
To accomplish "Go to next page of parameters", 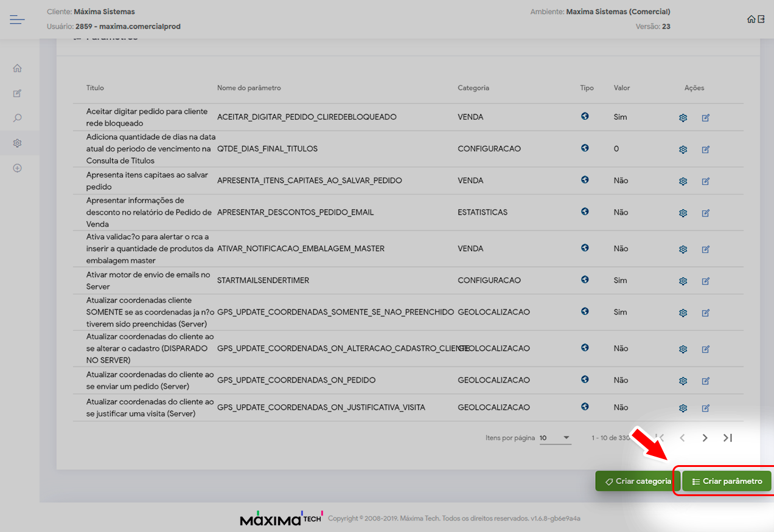I will coord(705,438).
